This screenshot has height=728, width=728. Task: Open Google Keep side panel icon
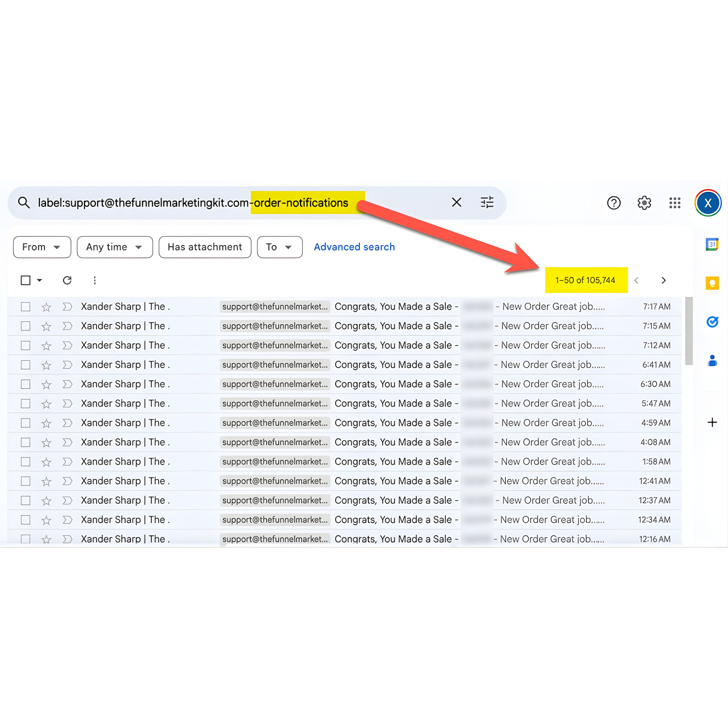(712, 283)
